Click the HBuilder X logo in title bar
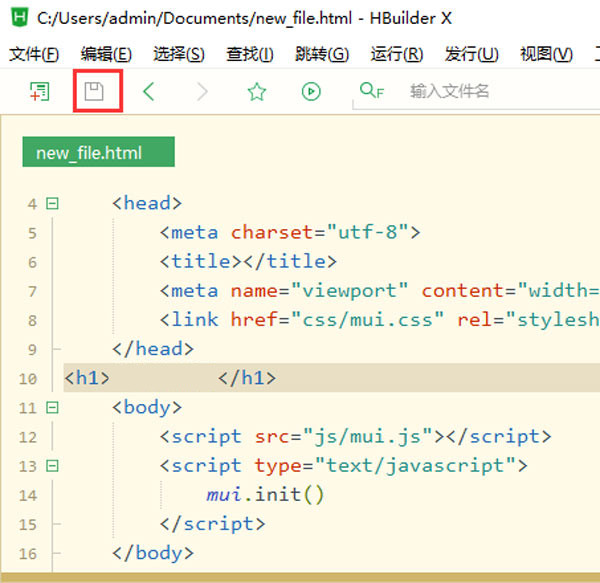Viewport: 600px width, 583px height. coord(20,18)
